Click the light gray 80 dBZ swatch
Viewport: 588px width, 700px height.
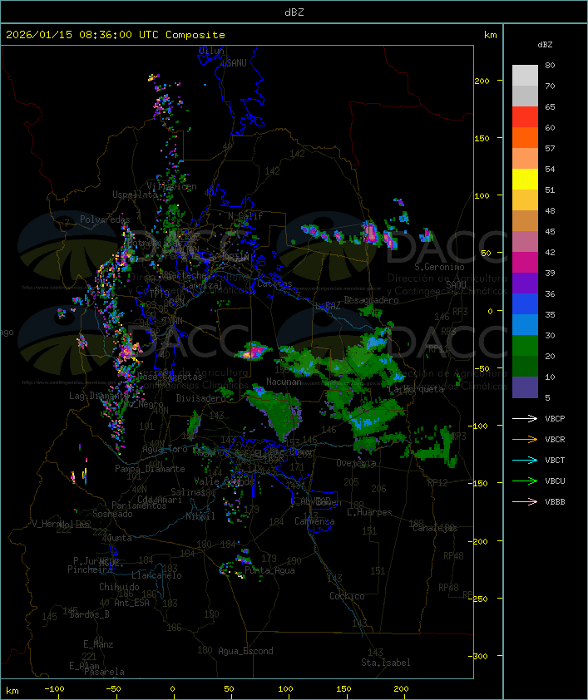click(525, 76)
